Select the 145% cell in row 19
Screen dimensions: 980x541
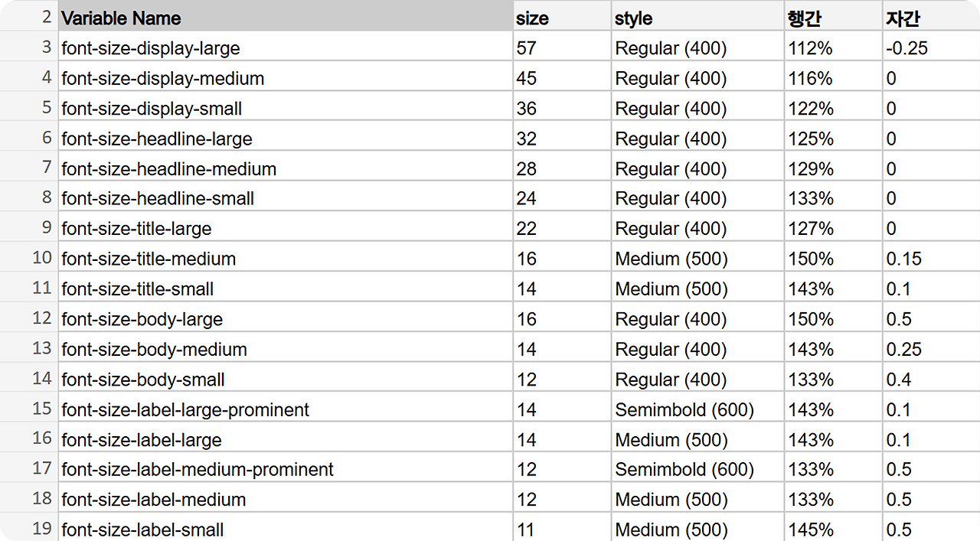tap(833, 528)
